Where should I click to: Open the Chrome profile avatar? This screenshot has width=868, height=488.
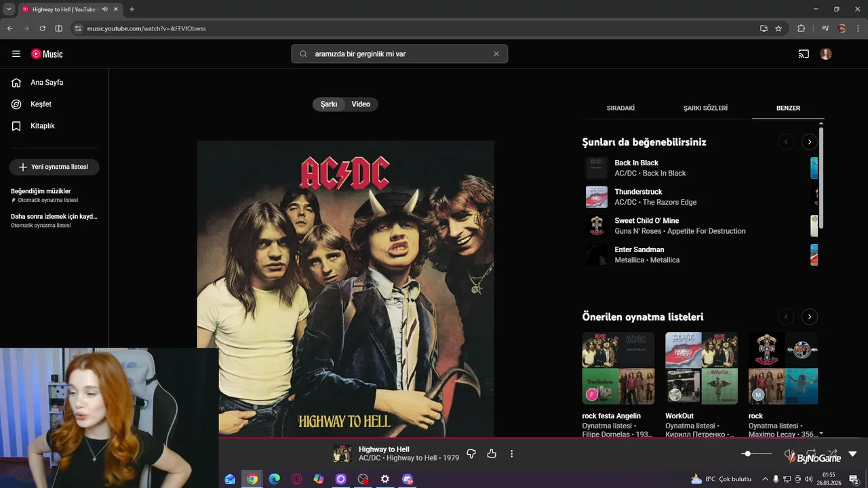tap(842, 28)
